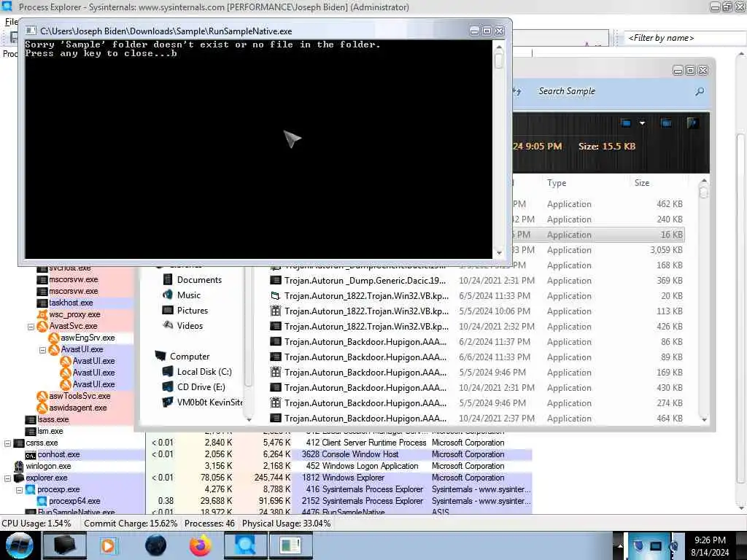Click the search magnifier in Sample explorer
747x560 pixels.
tap(700, 91)
